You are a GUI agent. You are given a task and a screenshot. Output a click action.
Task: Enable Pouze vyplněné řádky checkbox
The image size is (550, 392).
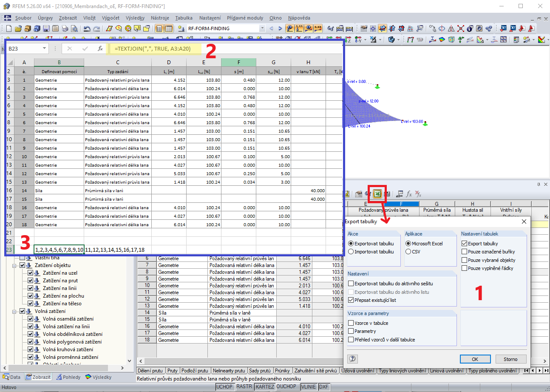click(465, 268)
